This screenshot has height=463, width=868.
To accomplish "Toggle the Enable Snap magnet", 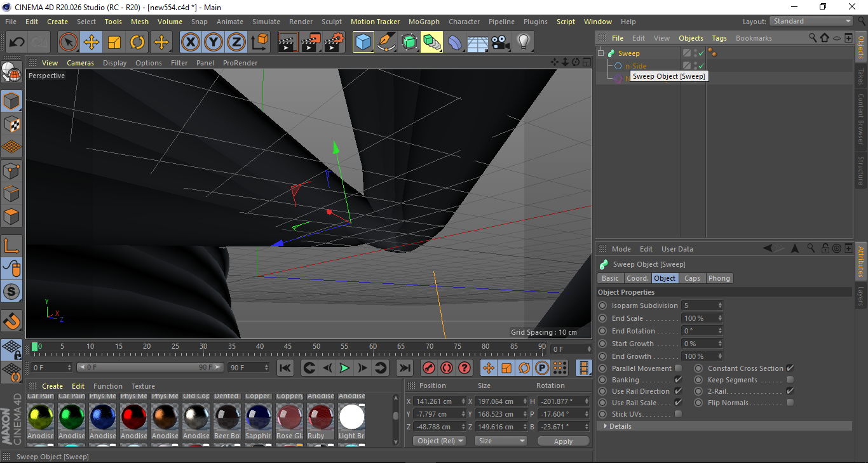I will point(11,321).
